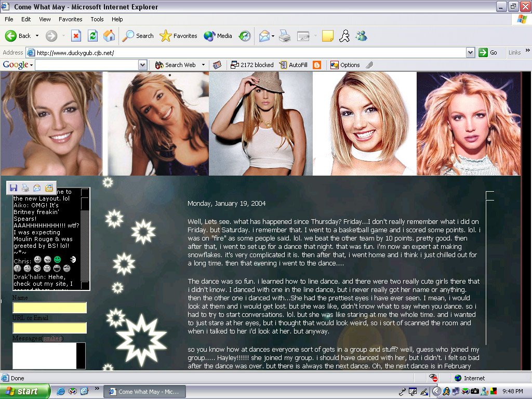
Task: Open the Favorites pane
Action: pyautogui.click(x=178, y=36)
